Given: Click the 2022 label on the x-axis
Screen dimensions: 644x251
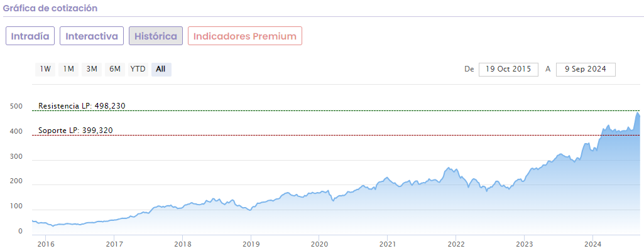Looking at the screenshot, I should (x=456, y=243).
